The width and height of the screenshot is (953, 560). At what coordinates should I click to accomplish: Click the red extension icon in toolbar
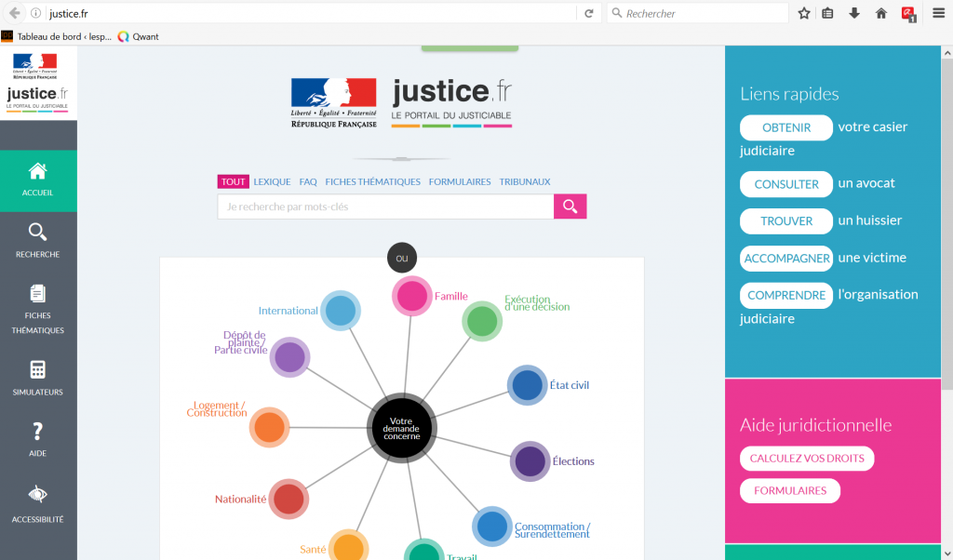(908, 14)
